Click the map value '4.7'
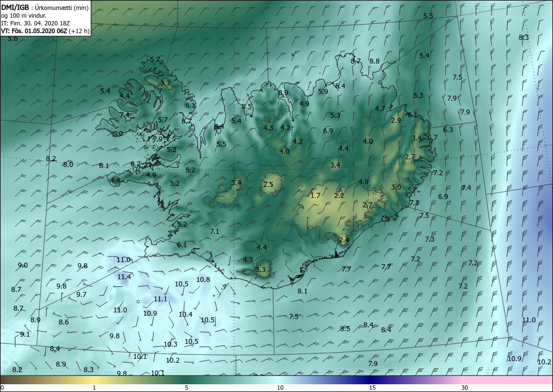Screen dimensions: 553x392 pos(380,108)
